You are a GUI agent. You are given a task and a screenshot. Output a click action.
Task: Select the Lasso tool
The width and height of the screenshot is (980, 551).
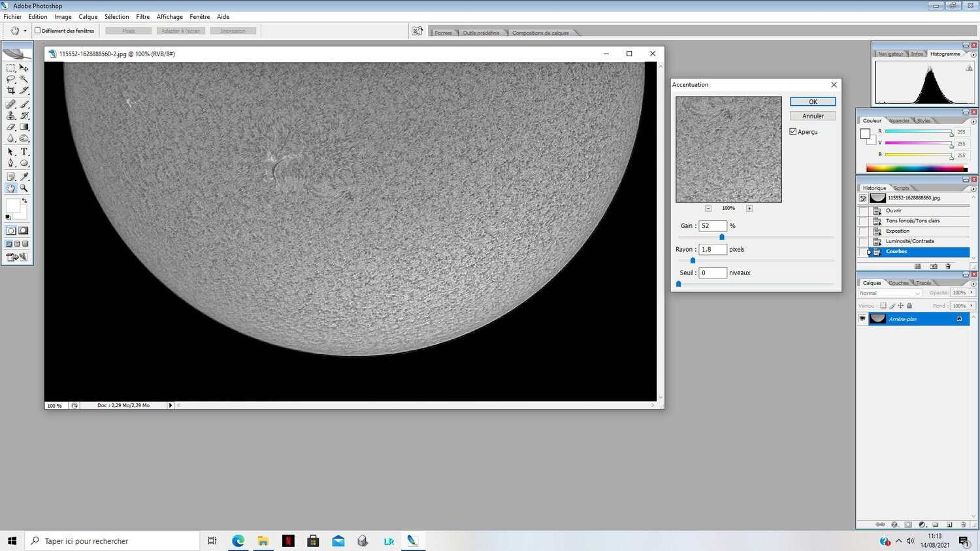(10, 78)
